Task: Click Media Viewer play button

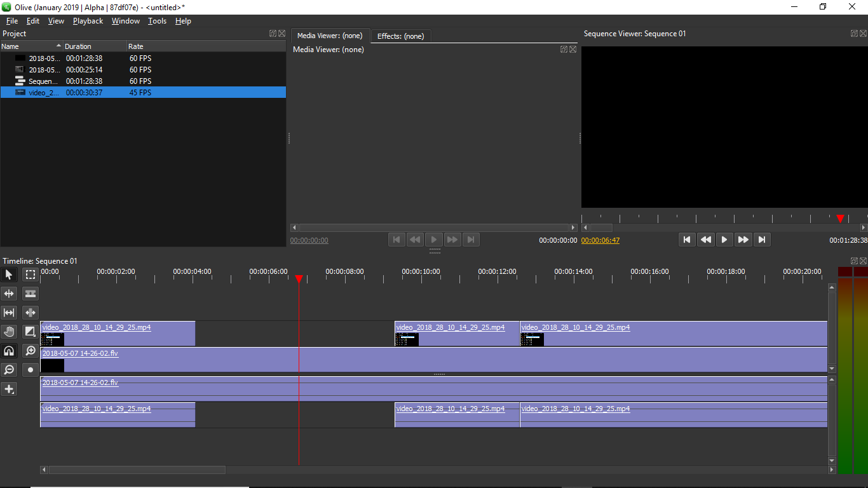Action: [x=434, y=240]
